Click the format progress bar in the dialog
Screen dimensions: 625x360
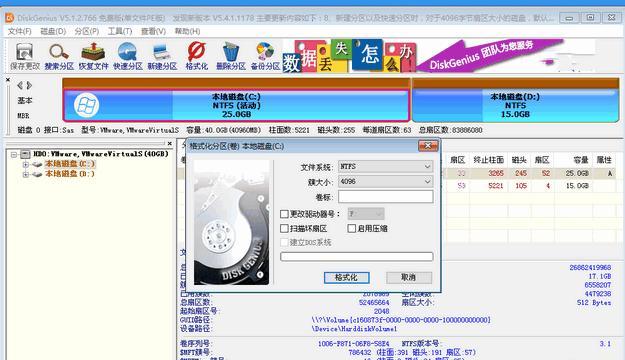(356, 256)
